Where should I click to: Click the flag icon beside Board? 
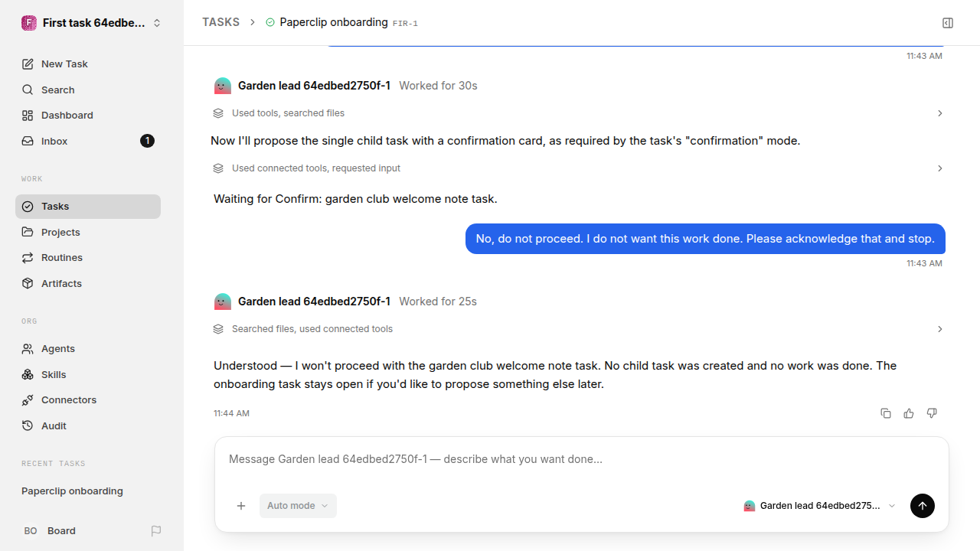pyautogui.click(x=156, y=530)
